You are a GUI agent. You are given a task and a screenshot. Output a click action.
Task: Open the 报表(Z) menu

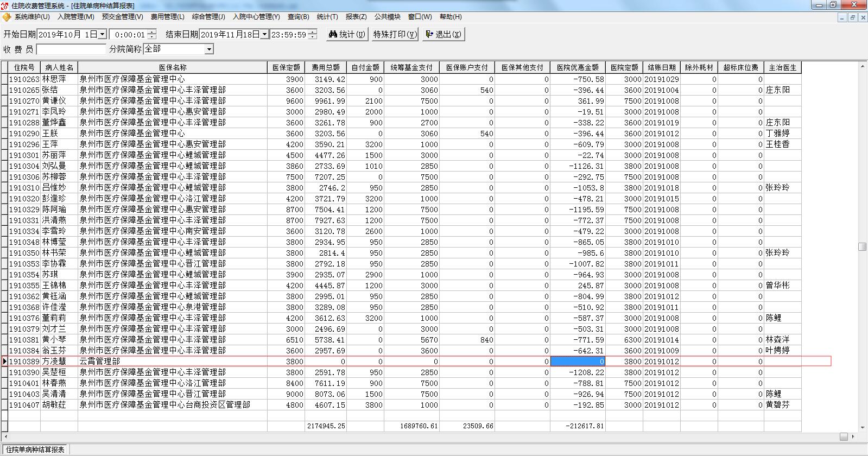tap(356, 17)
